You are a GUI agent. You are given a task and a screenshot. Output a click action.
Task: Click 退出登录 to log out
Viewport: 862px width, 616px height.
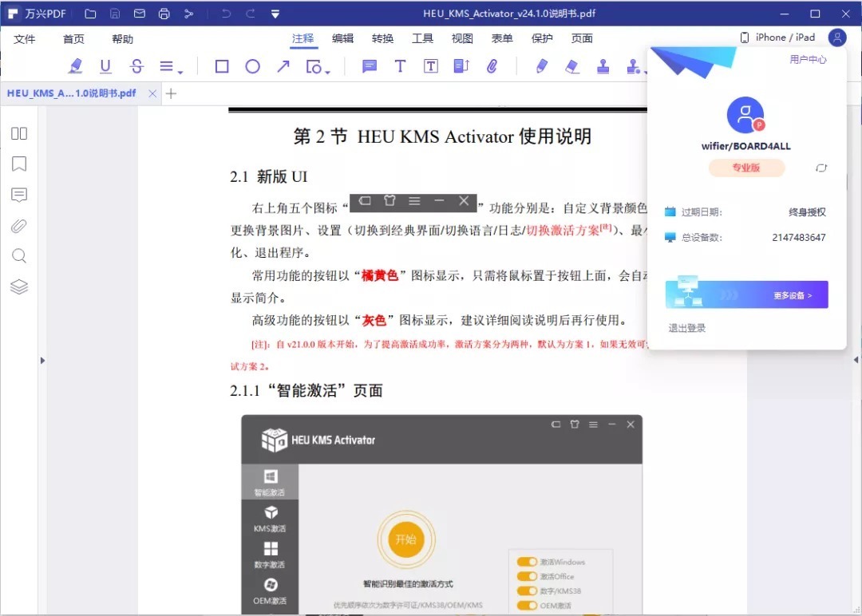click(687, 328)
